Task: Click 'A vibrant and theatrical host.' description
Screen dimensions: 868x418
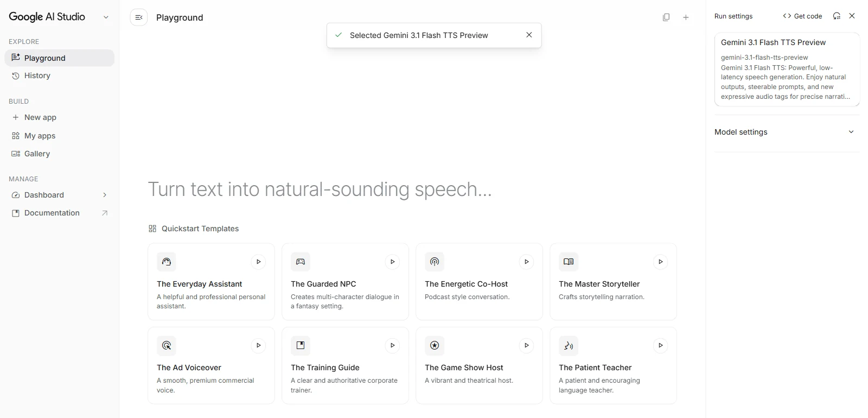Action: [469, 381]
